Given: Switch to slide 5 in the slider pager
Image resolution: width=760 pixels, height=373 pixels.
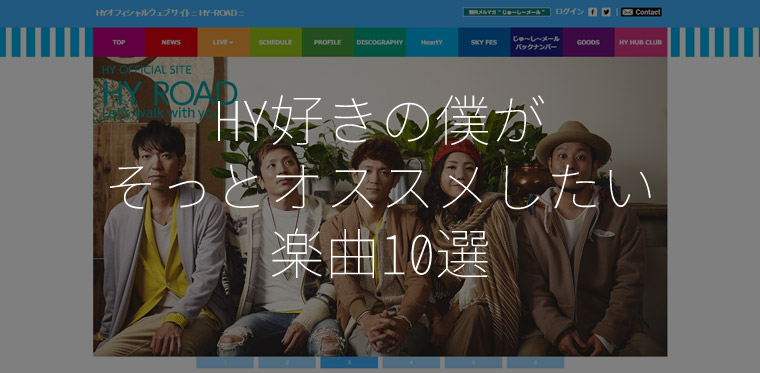Looking at the screenshot, I should click(473, 363).
